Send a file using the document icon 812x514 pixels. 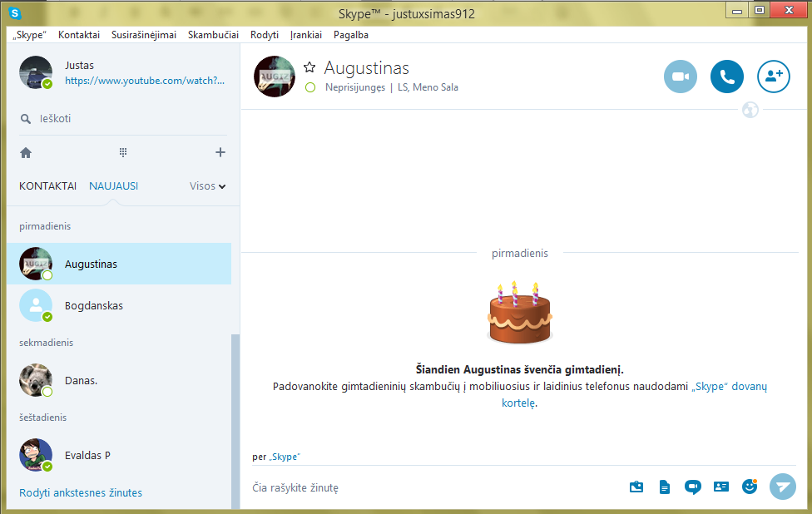pyautogui.click(x=665, y=487)
